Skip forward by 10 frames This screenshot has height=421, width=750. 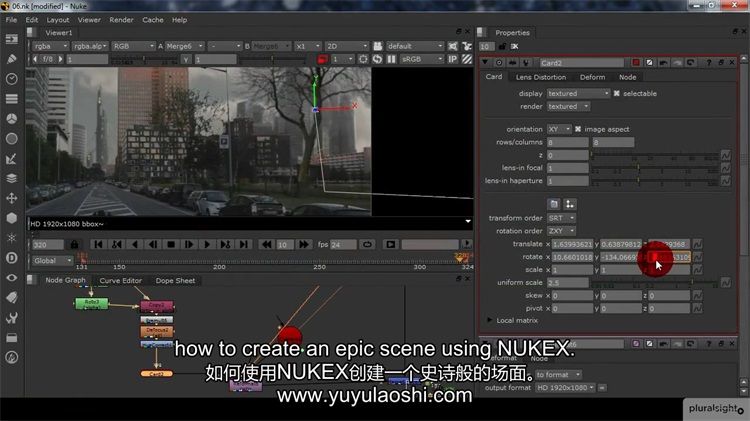[303, 244]
